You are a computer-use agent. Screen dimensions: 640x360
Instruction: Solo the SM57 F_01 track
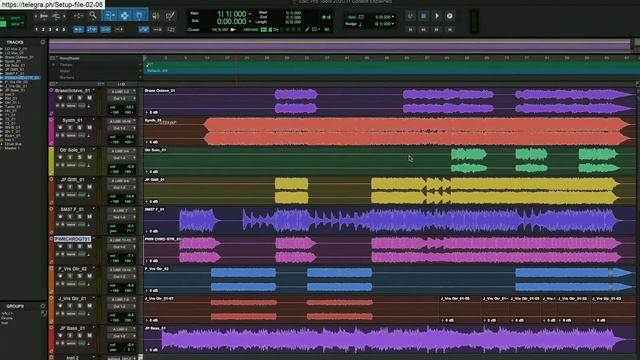pos(80,217)
